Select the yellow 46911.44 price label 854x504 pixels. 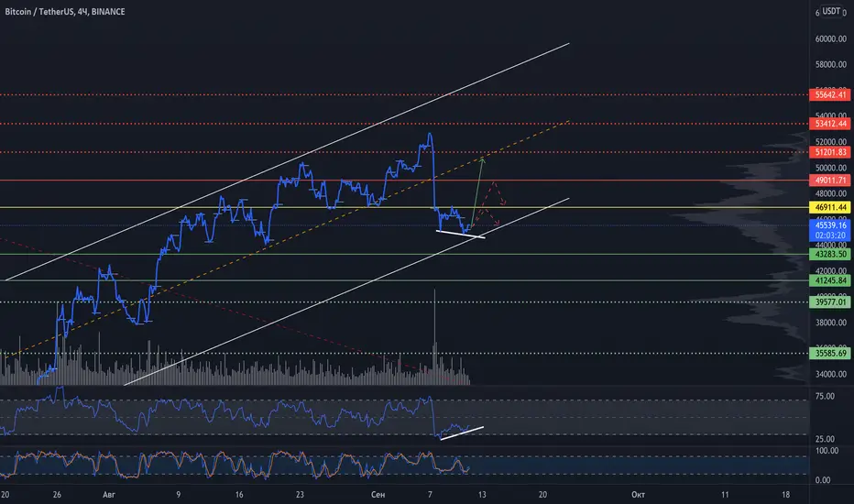tap(830, 208)
